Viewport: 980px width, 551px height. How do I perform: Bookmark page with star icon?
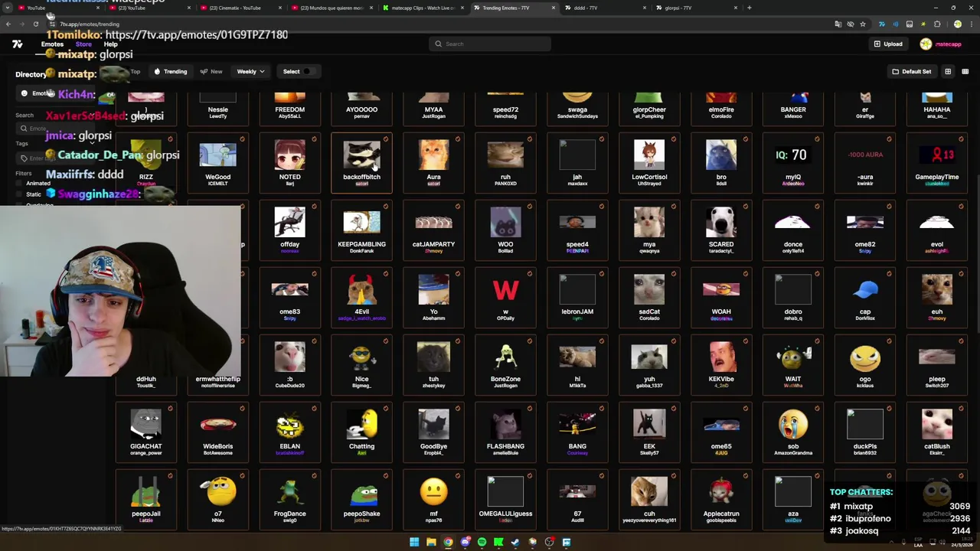click(863, 24)
